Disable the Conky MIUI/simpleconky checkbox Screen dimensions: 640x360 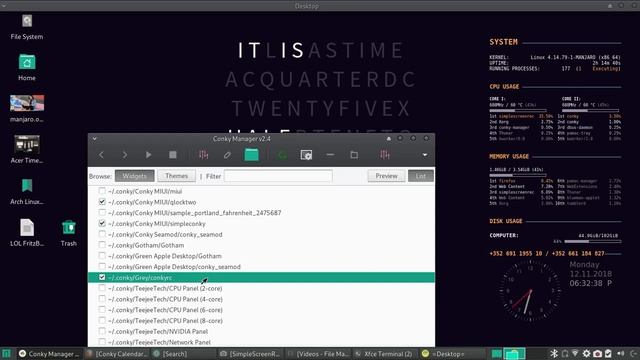pos(102,223)
